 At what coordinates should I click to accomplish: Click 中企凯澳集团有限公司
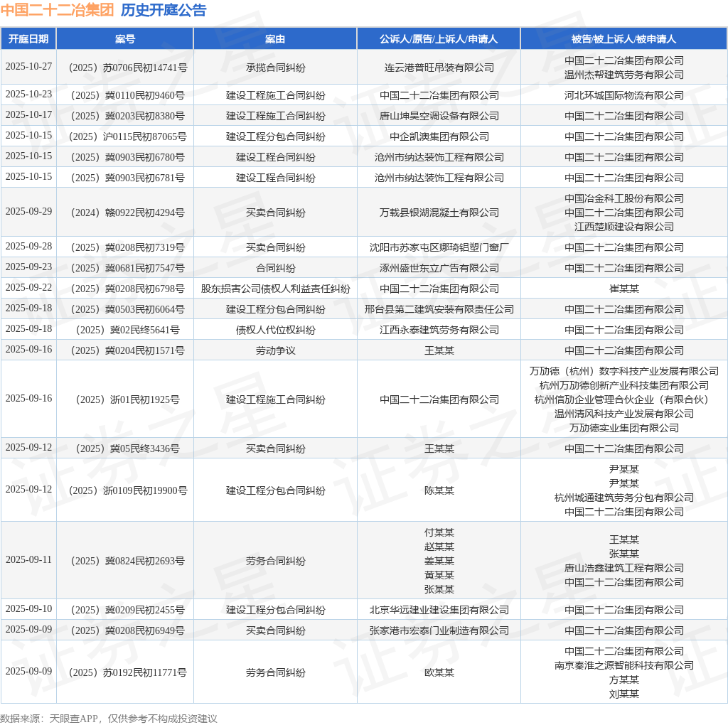[439, 137]
